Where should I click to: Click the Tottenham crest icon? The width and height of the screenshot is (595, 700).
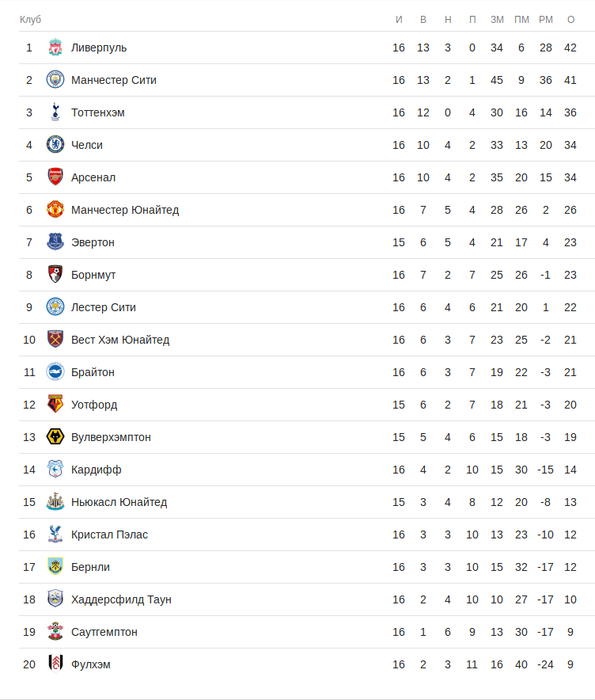55,112
